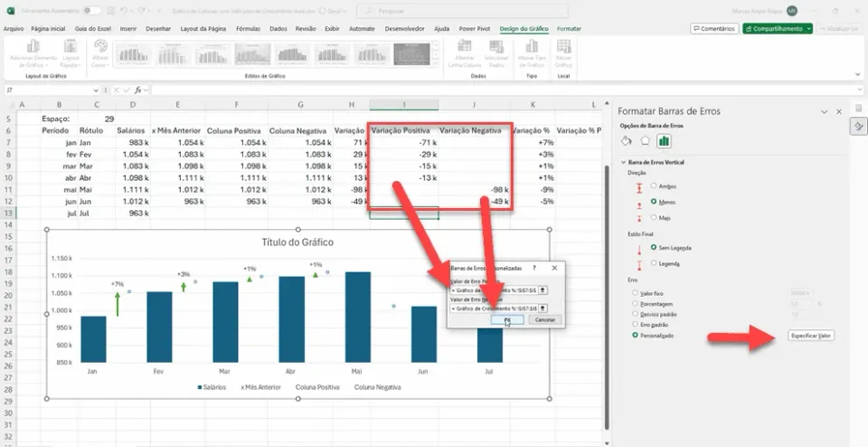Image resolution: width=868 pixels, height=447 pixels.
Task: Open the Power Pivot tab
Action: tap(475, 29)
